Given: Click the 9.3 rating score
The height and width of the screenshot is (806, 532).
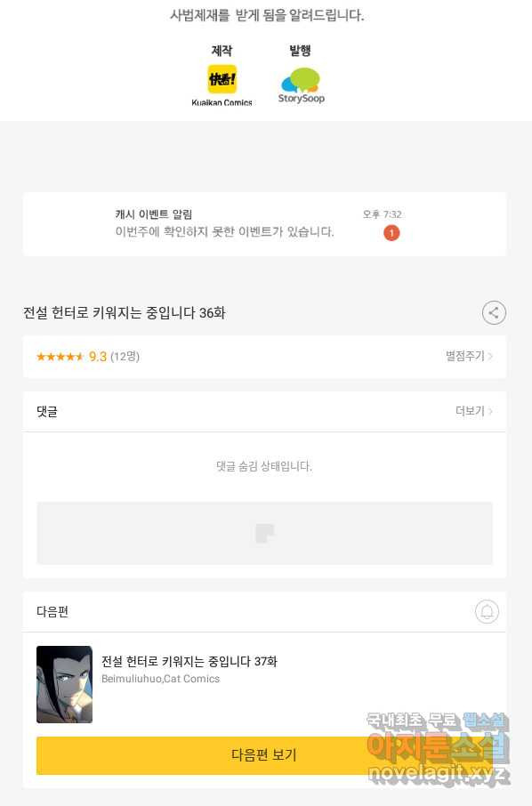Looking at the screenshot, I should [98, 357].
